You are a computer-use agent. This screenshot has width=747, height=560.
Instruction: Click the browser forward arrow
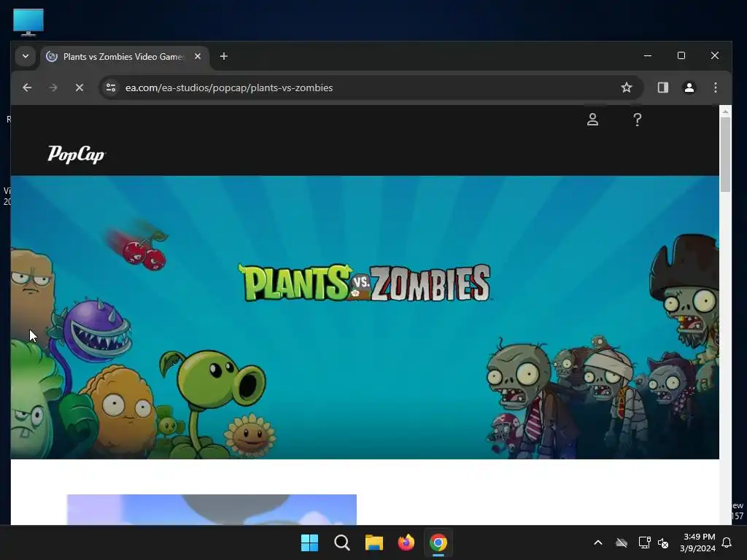click(x=53, y=87)
